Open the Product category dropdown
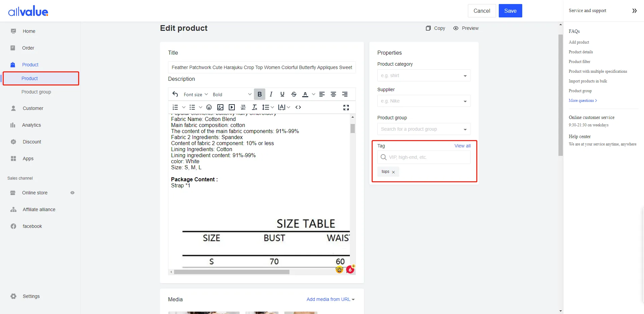Screen dimensions: 644x314 coord(424,75)
